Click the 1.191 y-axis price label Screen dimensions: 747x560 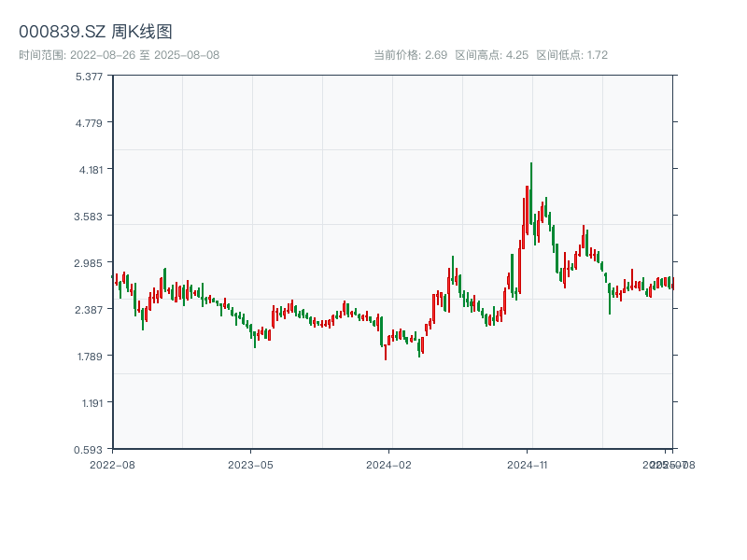pos(90,402)
